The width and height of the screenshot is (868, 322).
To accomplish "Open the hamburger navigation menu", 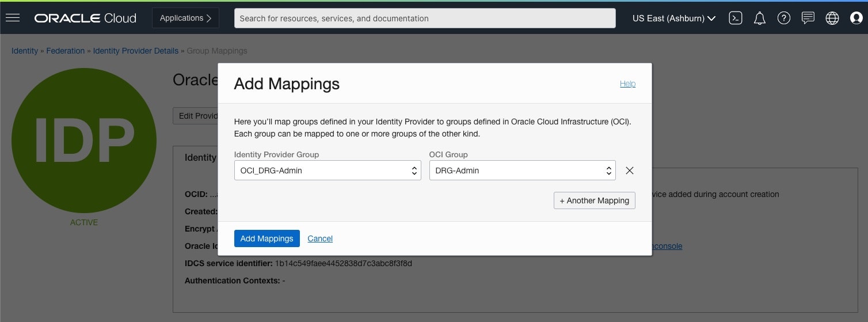I will coord(13,18).
